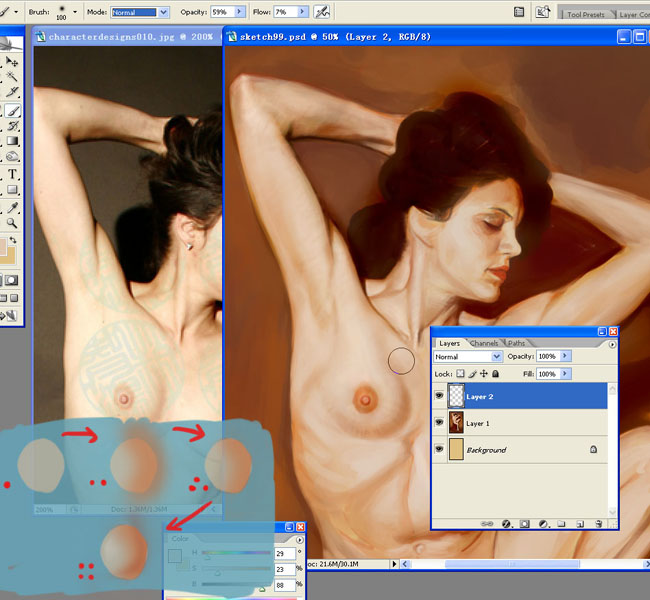This screenshot has width=650, height=600.
Task: Click the brush Opacity 59% field
Action: click(222, 12)
